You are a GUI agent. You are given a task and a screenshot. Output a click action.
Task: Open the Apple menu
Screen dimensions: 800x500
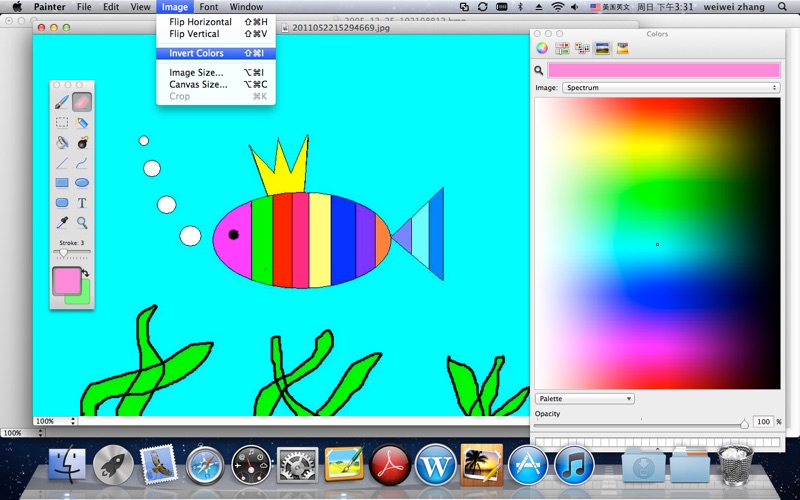[17, 7]
